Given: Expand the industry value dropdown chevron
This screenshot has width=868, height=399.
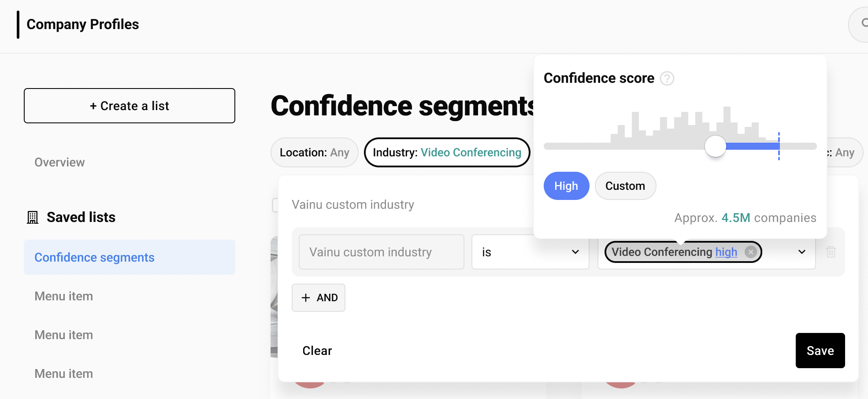Looking at the screenshot, I should pos(801,252).
